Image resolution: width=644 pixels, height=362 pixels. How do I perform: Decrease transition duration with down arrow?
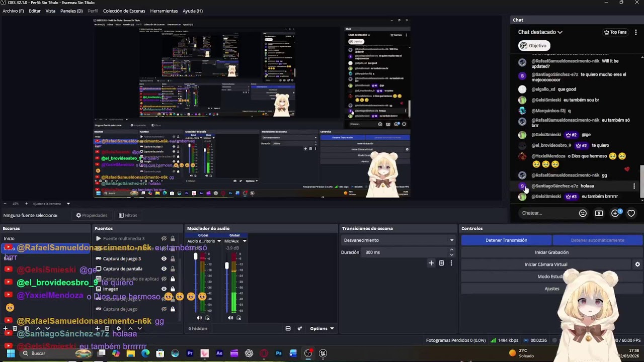tap(451, 255)
